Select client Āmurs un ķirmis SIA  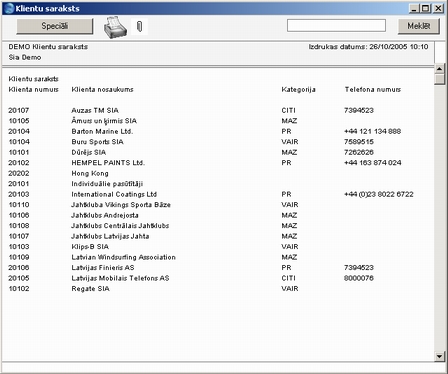coord(104,121)
